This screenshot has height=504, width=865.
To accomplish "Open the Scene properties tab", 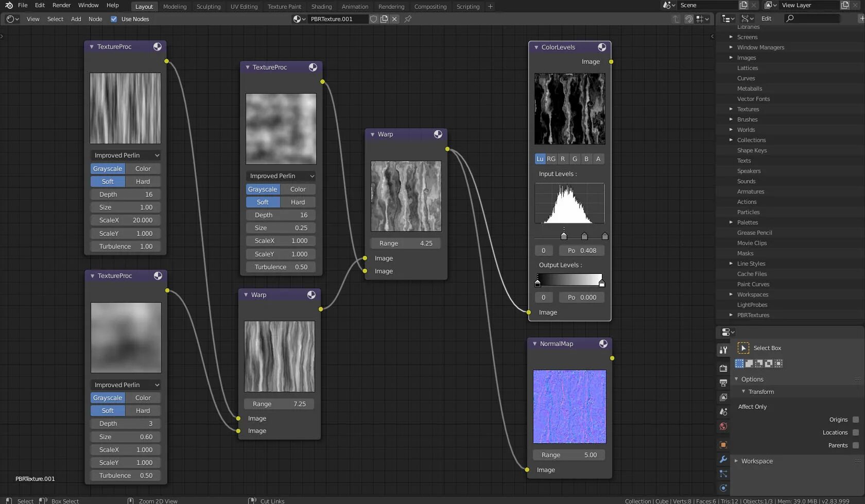I will (723, 411).
